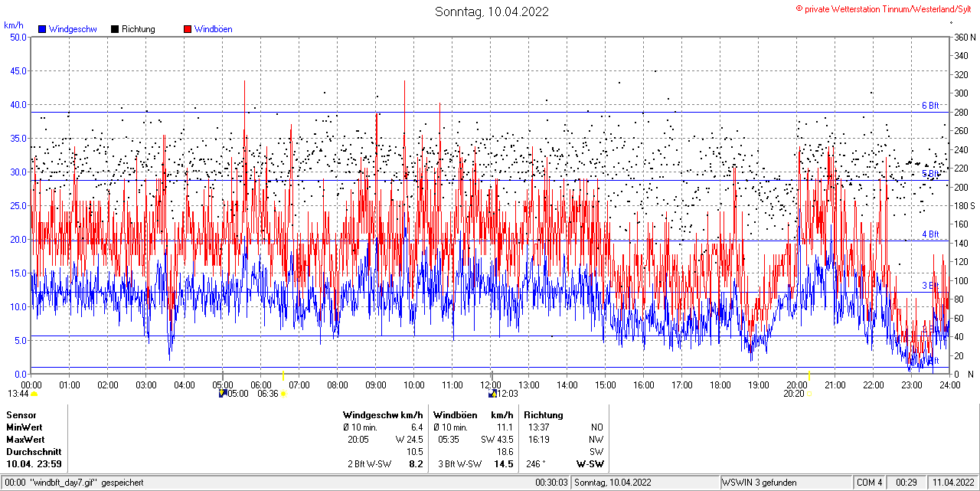Click the 11.04.2022 status bar field
Viewport: 980px width, 491px height.
[x=952, y=483]
